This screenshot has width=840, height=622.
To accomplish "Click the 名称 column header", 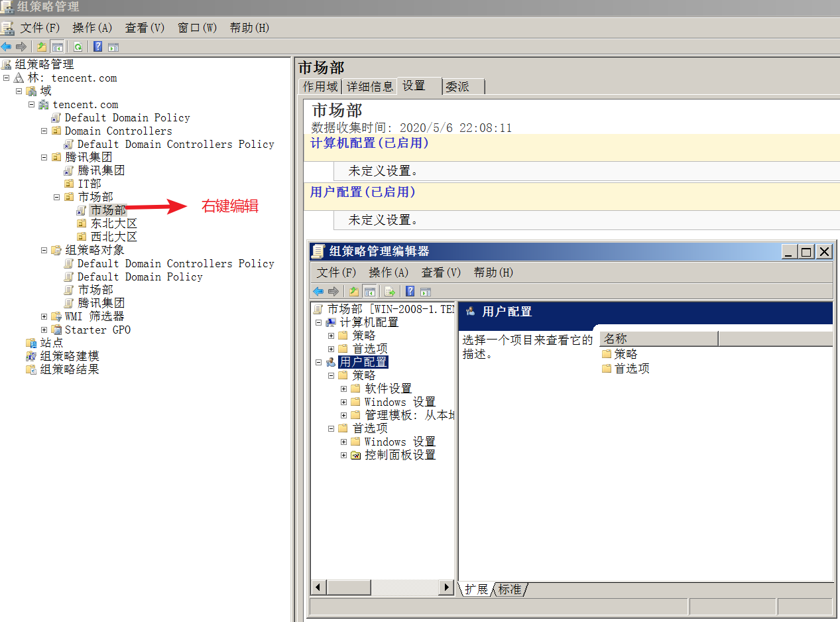I will pyautogui.click(x=659, y=339).
